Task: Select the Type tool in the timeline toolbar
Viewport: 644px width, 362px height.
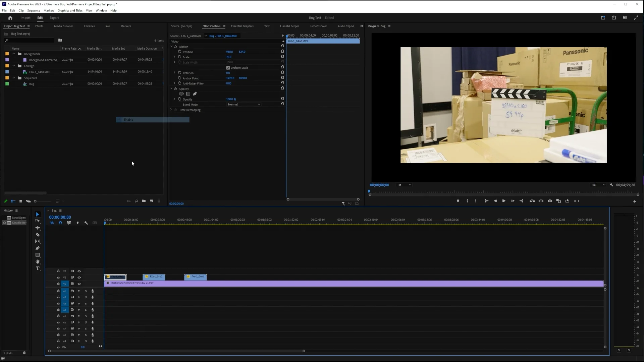Action: [38, 268]
